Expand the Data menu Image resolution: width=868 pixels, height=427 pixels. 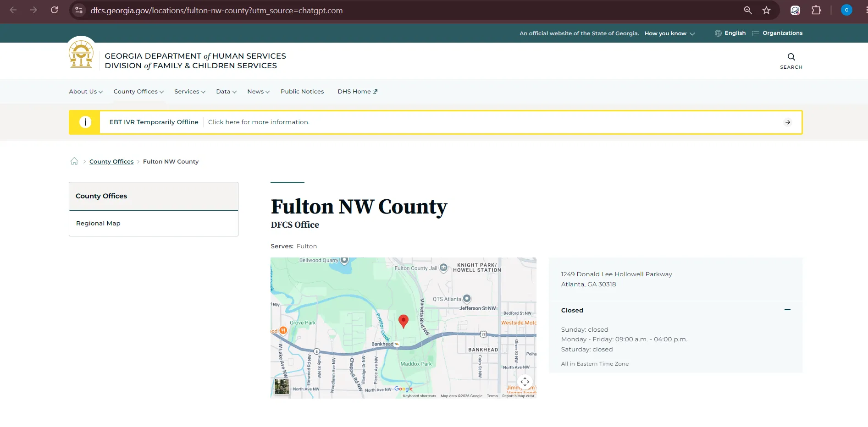227,92
